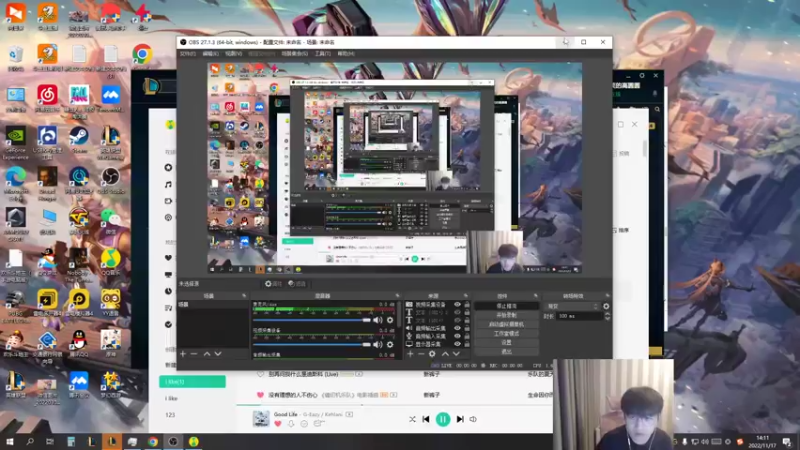Open volume control in music player
Image resolution: width=800 pixels, height=450 pixels.
coord(473,419)
